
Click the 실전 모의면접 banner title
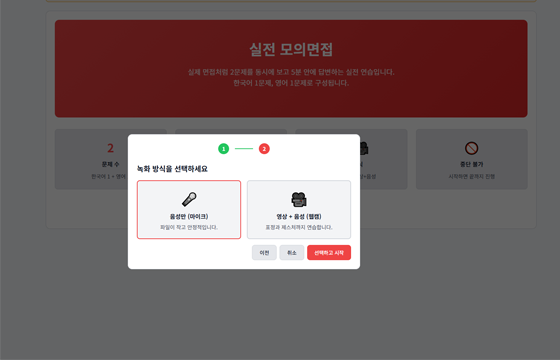pyautogui.click(x=291, y=49)
